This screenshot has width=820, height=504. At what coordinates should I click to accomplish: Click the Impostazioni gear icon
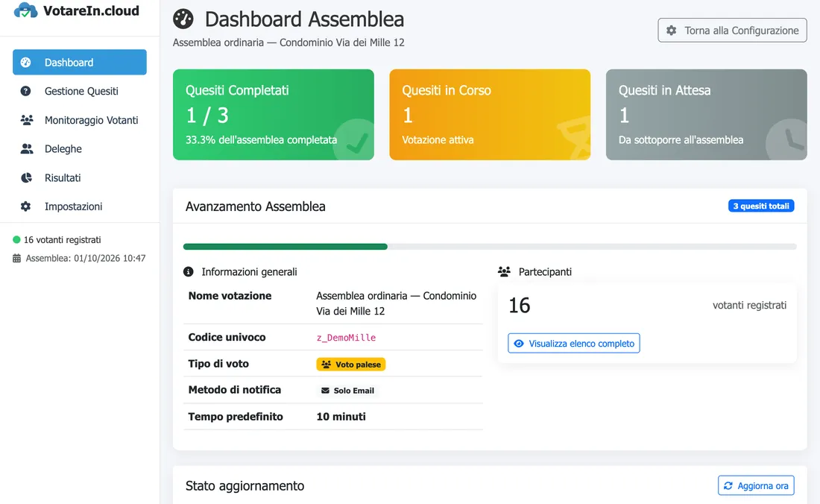tap(25, 207)
